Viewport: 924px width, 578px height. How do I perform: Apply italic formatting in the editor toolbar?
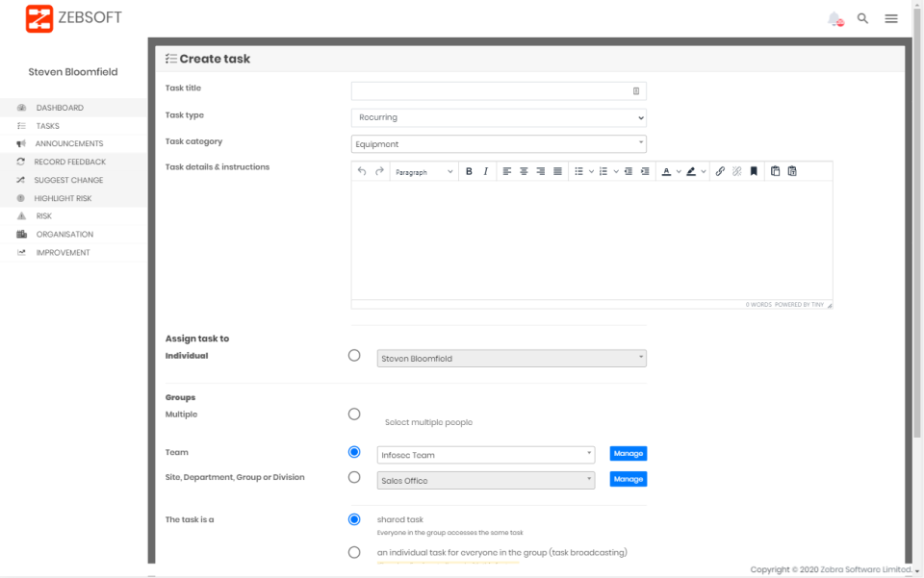[485, 171]
